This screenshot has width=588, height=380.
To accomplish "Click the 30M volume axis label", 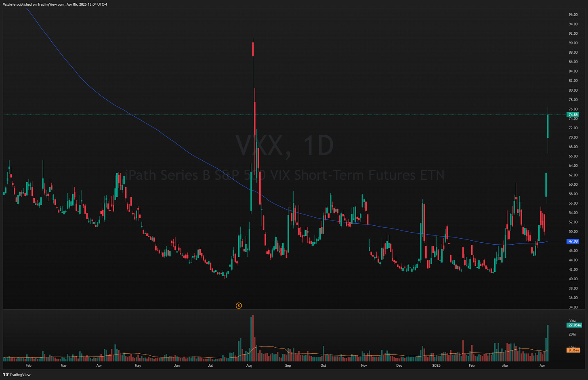I will (x=572, y=321).
